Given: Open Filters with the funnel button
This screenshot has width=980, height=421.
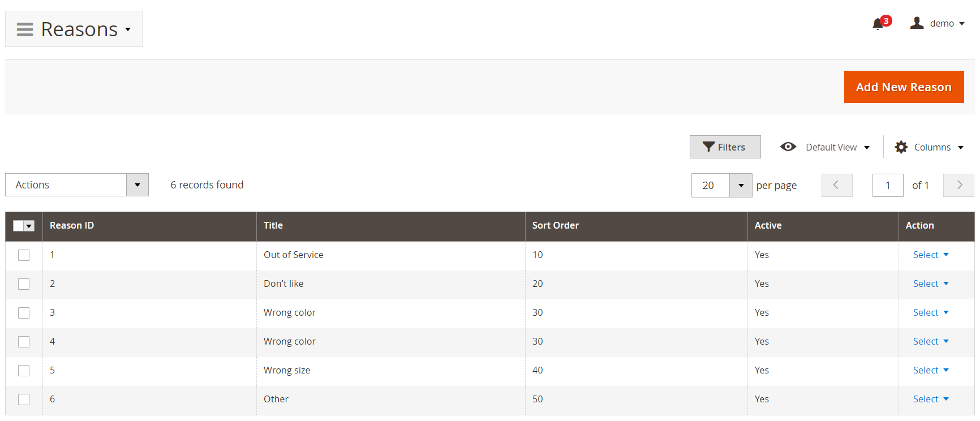Looking at the screenshot, I should (724, 147).
